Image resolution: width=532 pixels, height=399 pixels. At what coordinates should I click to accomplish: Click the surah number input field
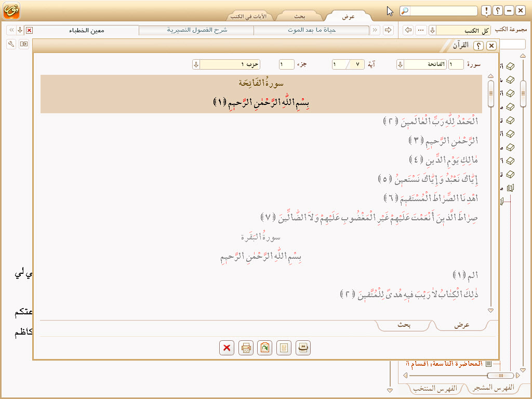point(456,64)
